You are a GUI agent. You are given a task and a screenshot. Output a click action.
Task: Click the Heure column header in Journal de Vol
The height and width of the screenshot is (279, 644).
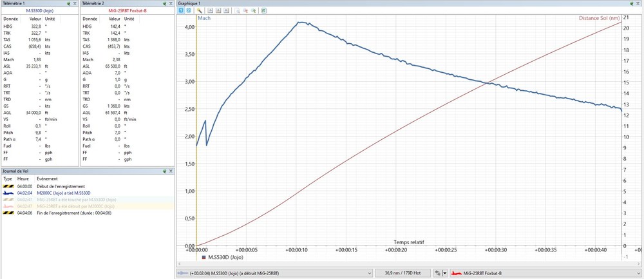click(23, 179)
